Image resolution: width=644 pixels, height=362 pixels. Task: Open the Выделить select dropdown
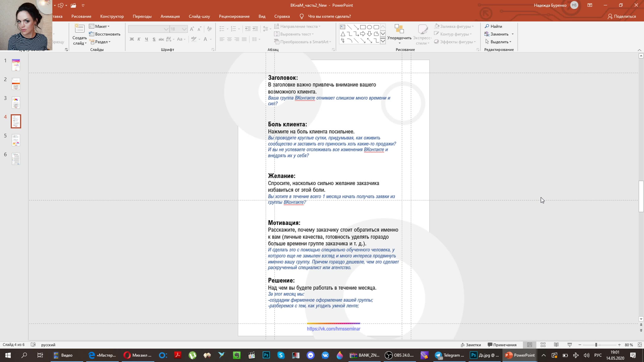498,42
